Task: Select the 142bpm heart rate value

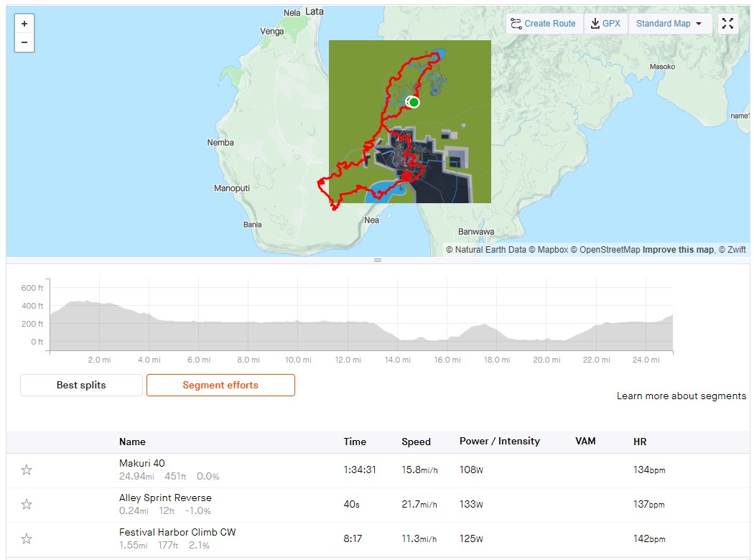Action: [x=649, y=539]
